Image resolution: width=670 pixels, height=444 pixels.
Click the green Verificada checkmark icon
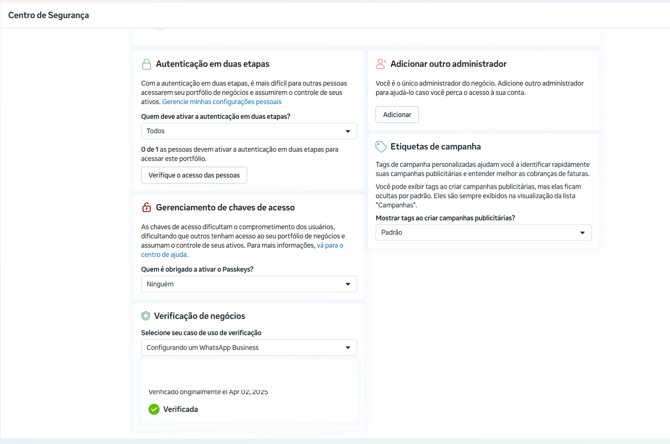coord(154,409)
